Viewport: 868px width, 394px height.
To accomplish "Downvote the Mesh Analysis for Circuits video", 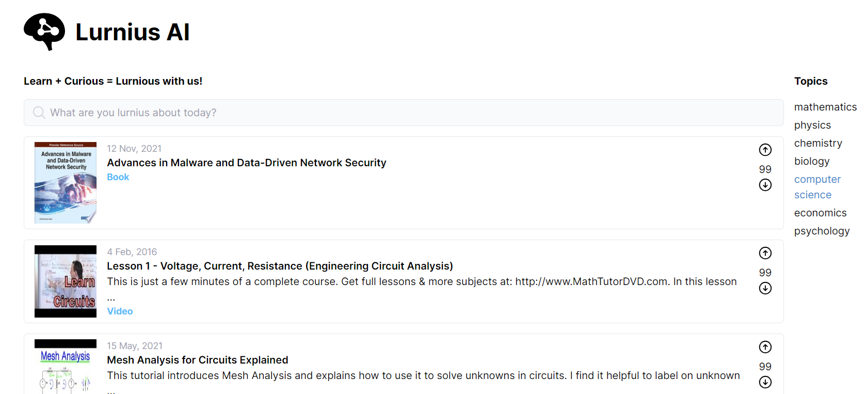I will coord(765,382).
